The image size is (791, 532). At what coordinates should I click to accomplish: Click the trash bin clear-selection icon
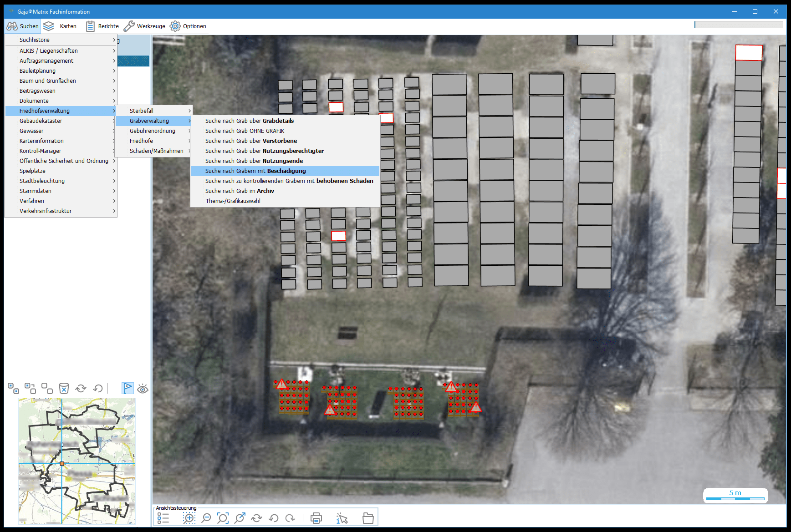point(64,388)
